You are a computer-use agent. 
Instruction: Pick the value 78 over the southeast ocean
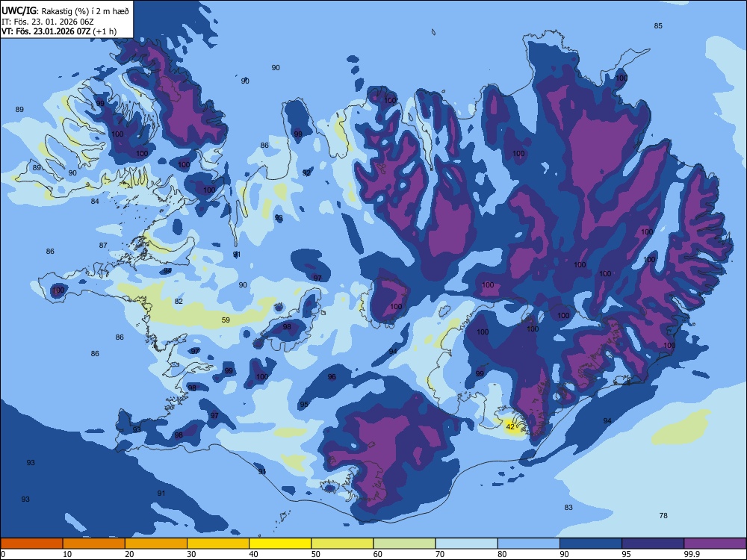pos(663,516)
